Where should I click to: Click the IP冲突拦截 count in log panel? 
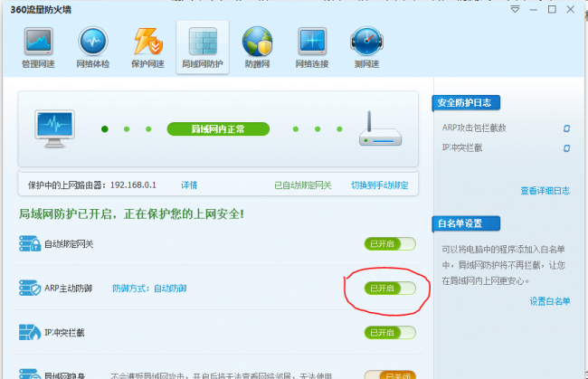click(x=566, y=148)
